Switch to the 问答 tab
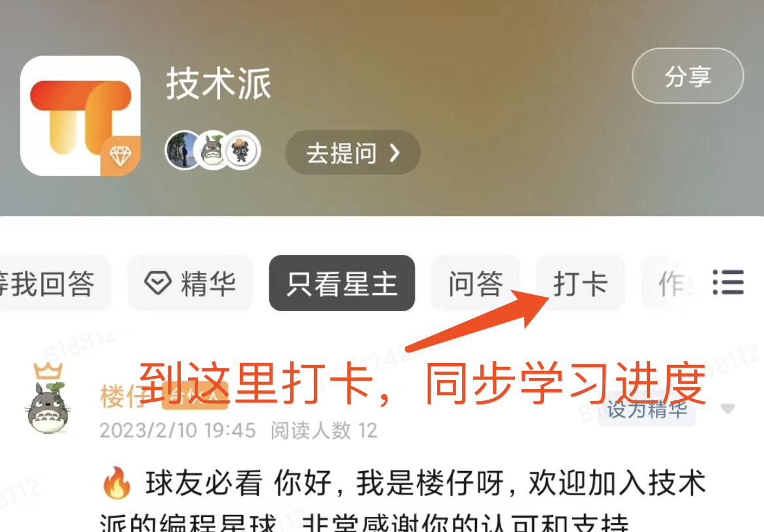Screen dimensions: 764x532 click(476, 283)
